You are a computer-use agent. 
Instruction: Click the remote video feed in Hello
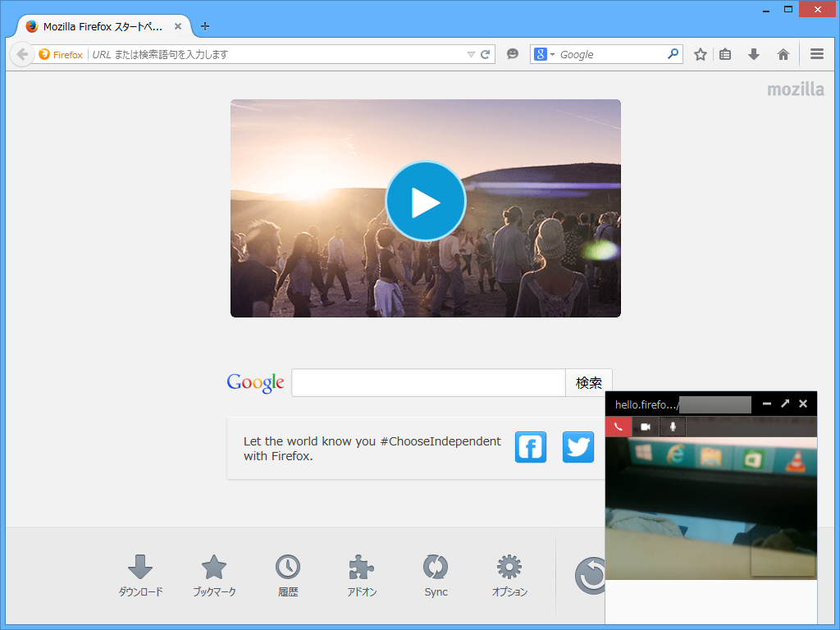pos(711,508)
